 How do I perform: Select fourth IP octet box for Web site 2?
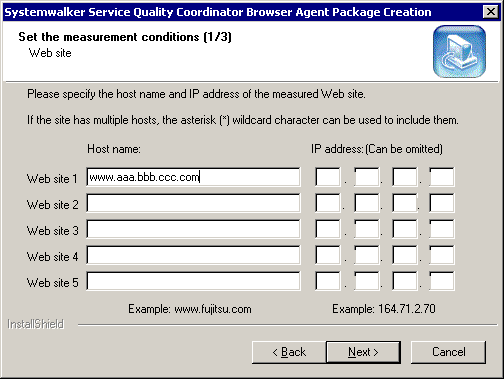442,203
